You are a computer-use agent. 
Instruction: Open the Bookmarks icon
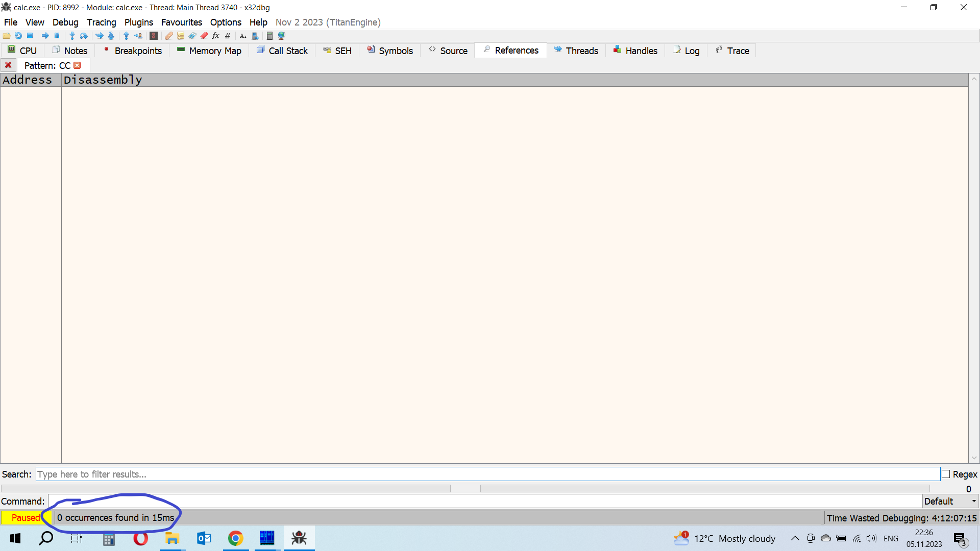[x=204, y=36]
